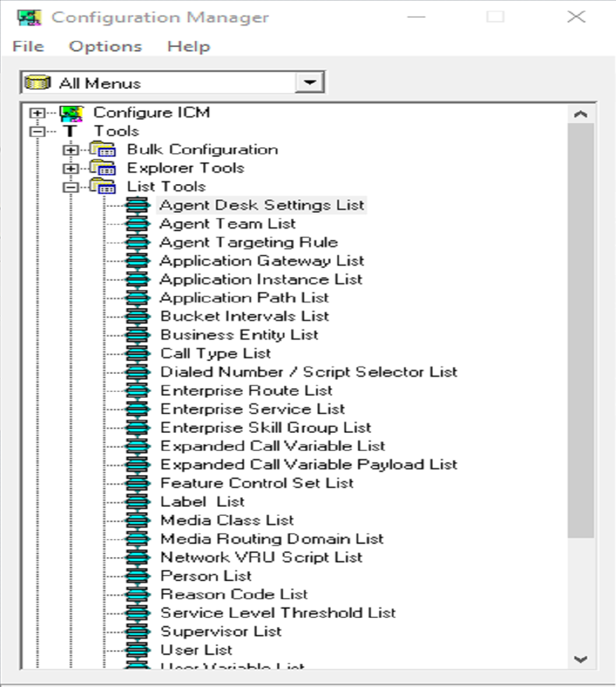Image resolution: width=616 pixels, height=687 pixels.
Task: Click the vertical scrollbar thumb
Action: [x=581, y=331]
